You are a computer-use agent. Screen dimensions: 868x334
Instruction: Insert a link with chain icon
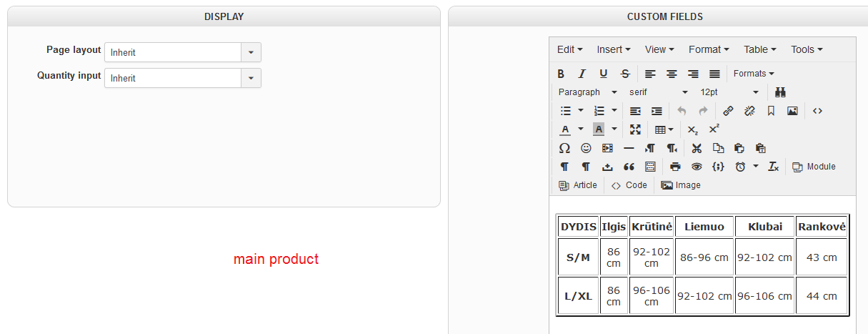point(728,111)
